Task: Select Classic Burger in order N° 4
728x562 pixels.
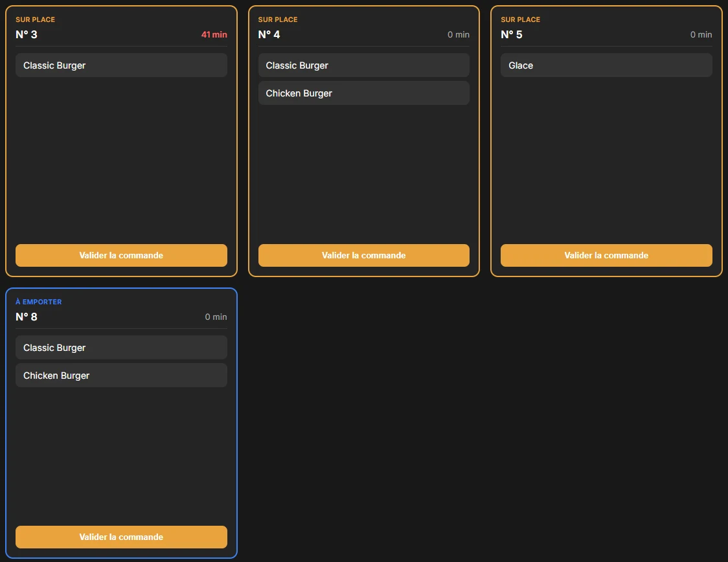Action: pos(363,65)
